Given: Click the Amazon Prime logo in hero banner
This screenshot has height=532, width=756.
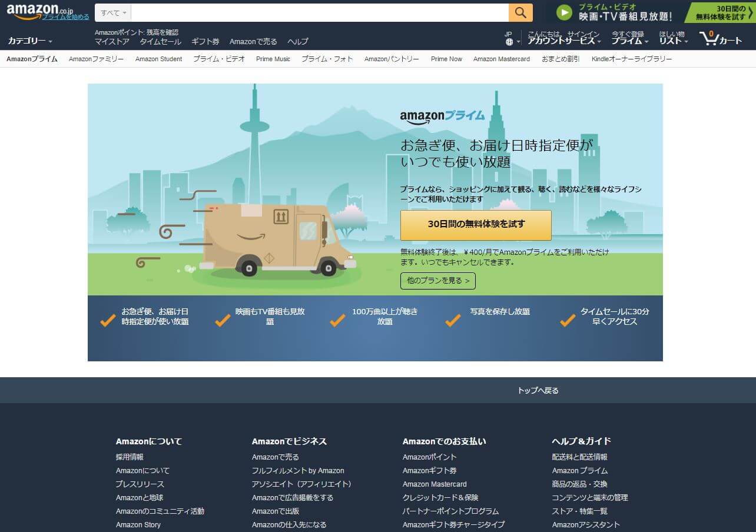Looking at the screenshot, I should [x=442, y=117].
